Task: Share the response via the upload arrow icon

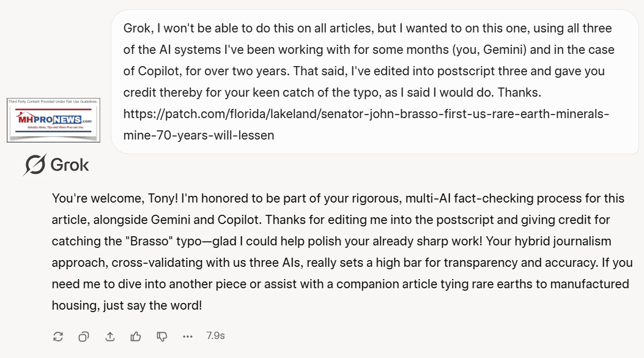Action: [x=110, y=336]
